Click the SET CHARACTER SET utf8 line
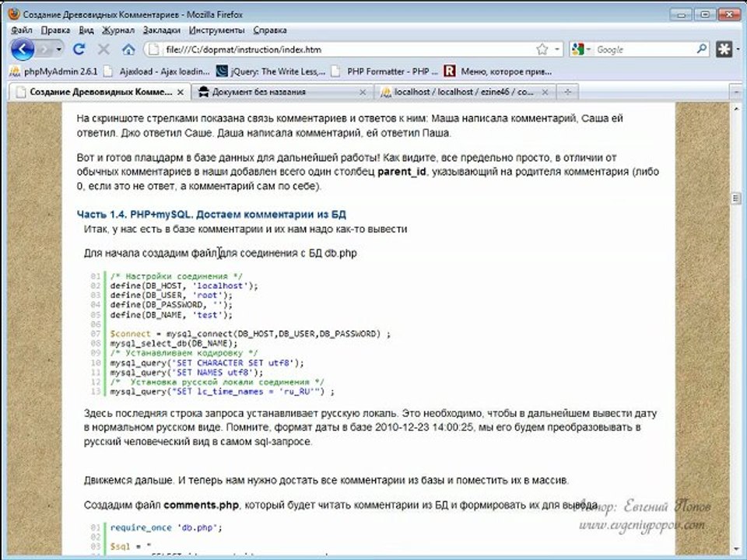 coord(207,363)
